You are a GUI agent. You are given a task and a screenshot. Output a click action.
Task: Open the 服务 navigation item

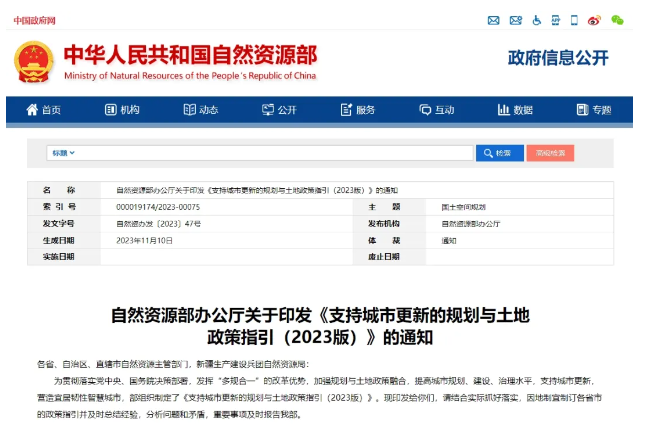(x=357, y=110)
